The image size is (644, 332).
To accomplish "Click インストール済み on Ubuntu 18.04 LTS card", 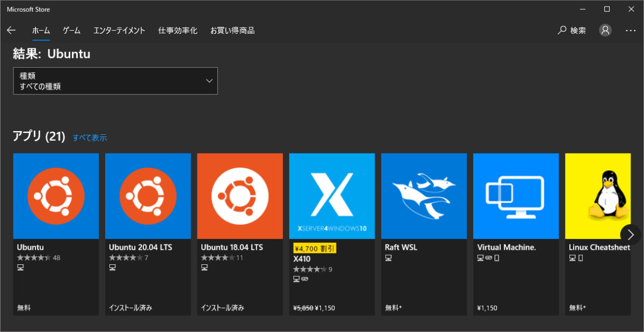I will [x=222, y=308].
